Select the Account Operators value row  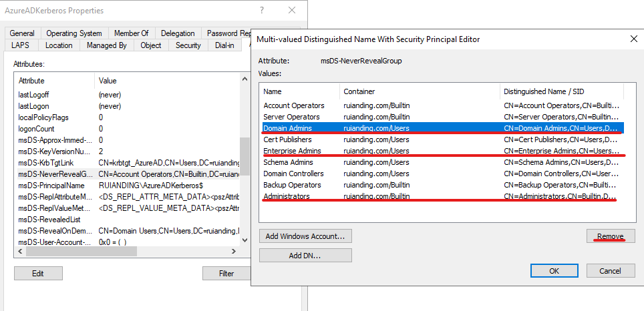pos(442,105)
